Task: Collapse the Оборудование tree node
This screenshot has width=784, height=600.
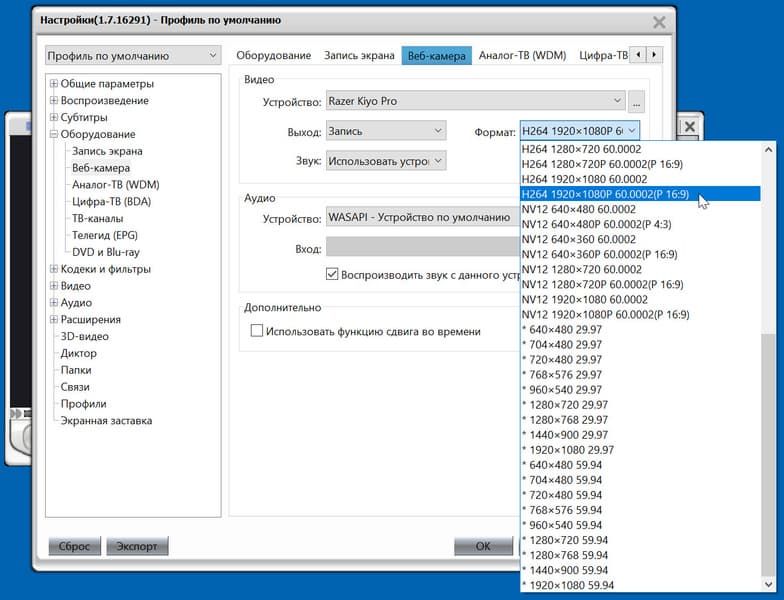Action: click(54, 134)
